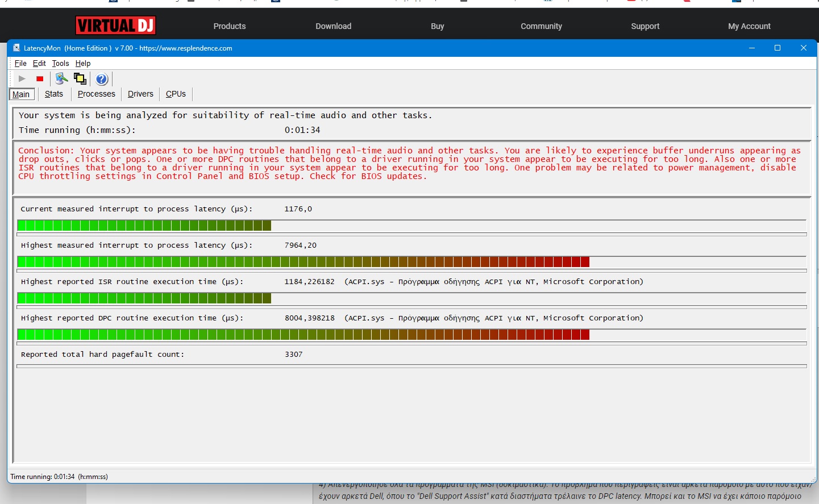The height and width of the screenshot is (504, 819).
Task: Close the LatencyMon window
Action: 804,48
